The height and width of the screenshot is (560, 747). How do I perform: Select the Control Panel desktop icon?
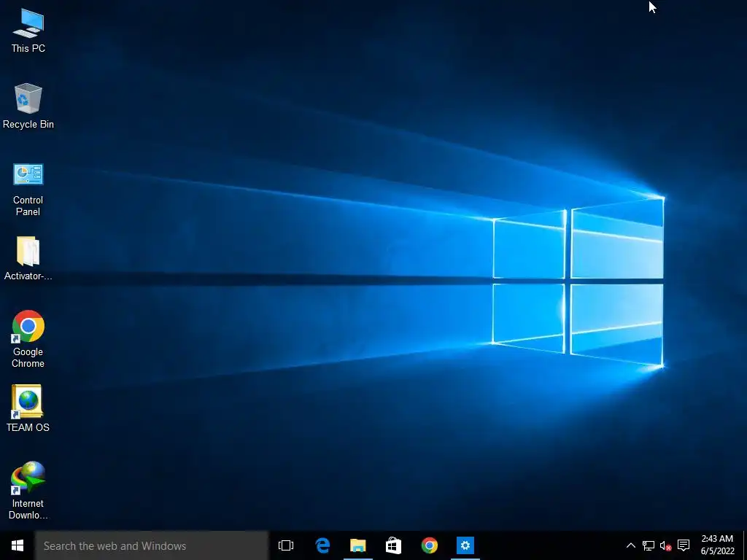[28, 190]
